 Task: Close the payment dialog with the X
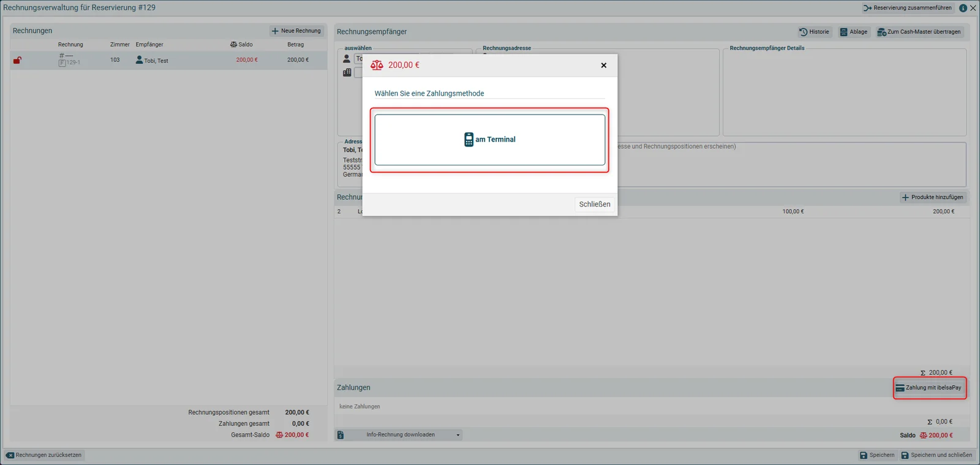pos(603,65)
